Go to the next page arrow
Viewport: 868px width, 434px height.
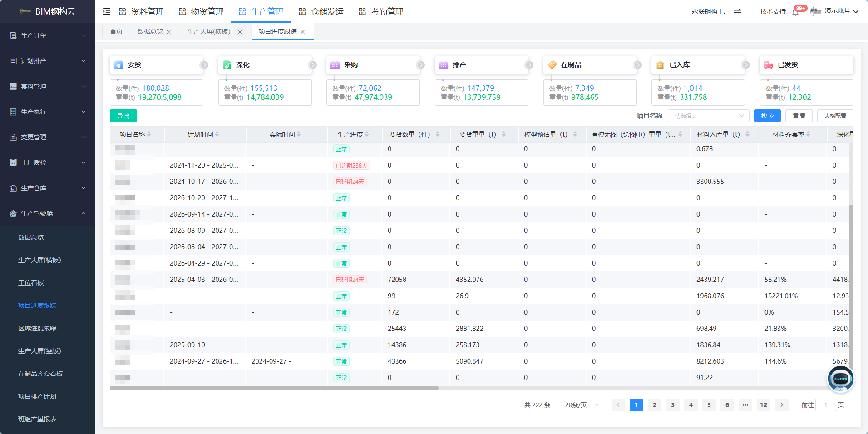tap(782, 405)
